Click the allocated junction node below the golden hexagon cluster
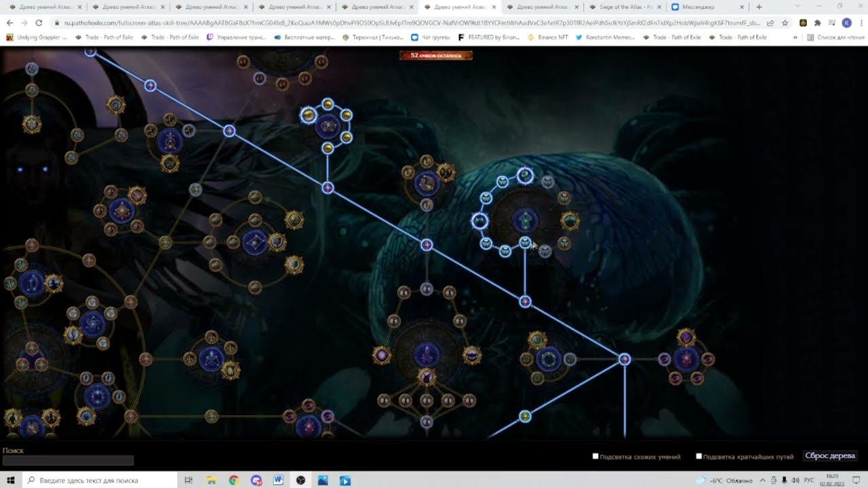The height and width of the screenshot is (488, 868). coord(328,188)
